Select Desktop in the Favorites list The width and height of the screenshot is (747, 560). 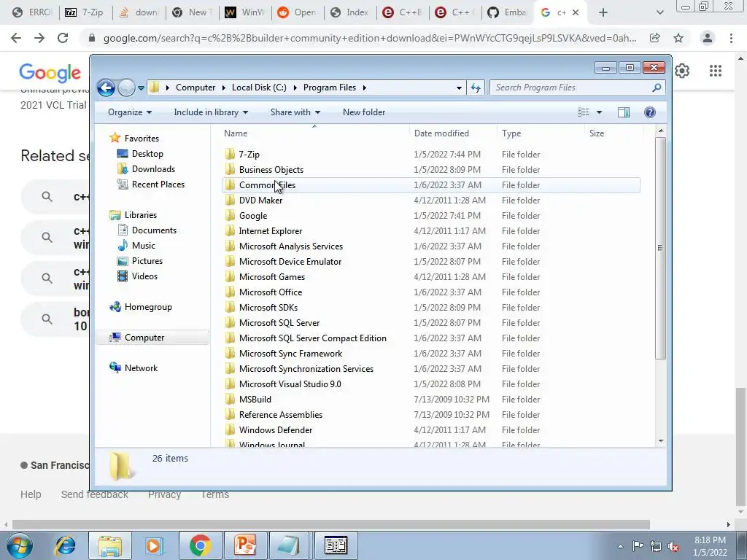pyautogui.click(x=147, y=154)
